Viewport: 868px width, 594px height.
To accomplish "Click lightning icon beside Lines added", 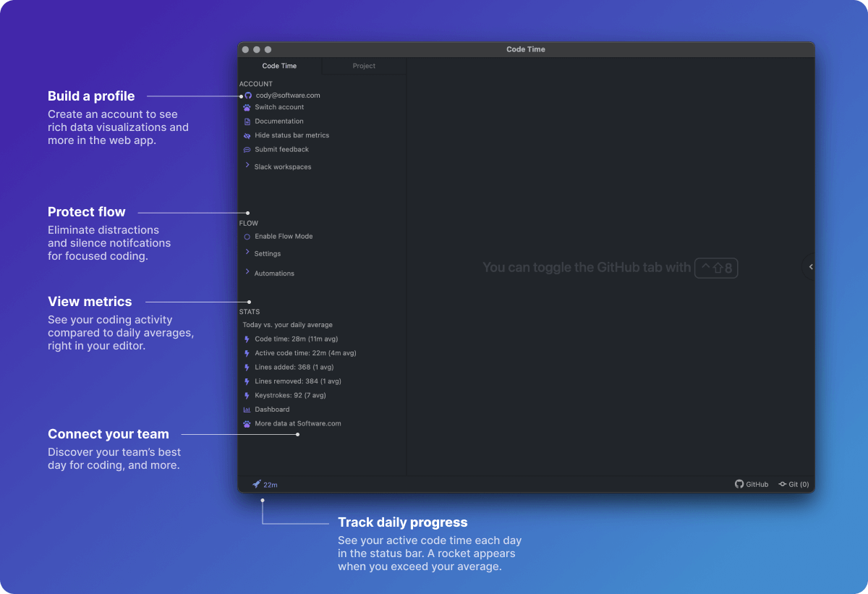I will pyautogui.click(x=247, y=368).
